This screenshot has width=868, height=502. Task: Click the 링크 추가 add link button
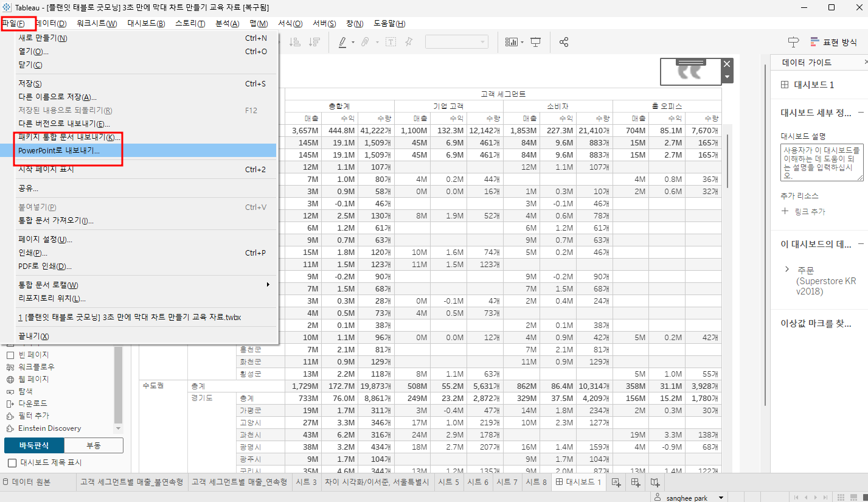[x=803, y=212]
